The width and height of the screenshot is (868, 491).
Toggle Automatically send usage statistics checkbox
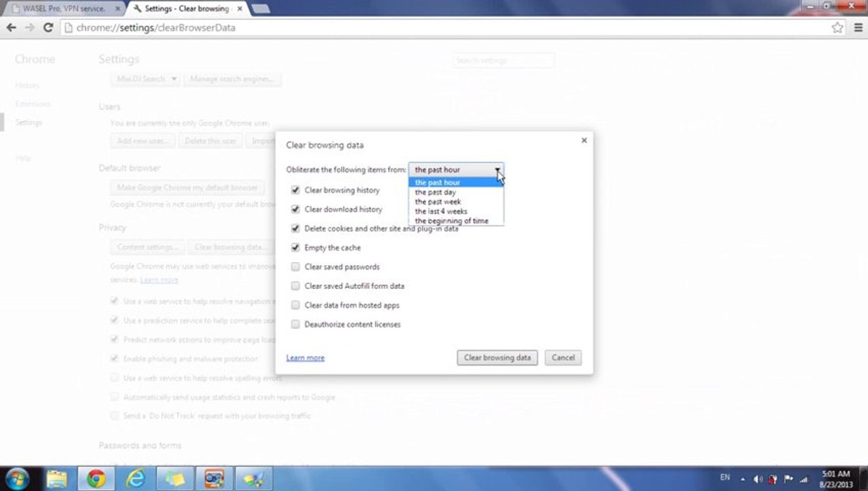(115, 397)
